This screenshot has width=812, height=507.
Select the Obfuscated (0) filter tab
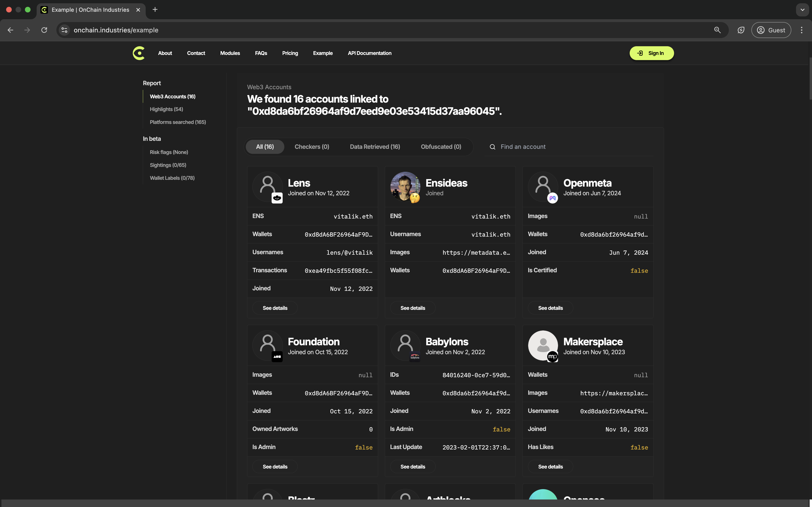[x=441, y=147]
